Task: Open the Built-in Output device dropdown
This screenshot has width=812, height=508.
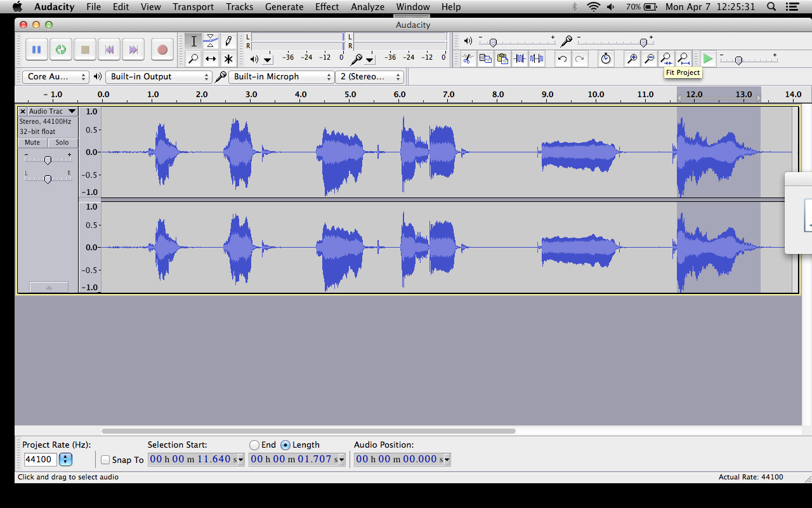Action: 159,76
